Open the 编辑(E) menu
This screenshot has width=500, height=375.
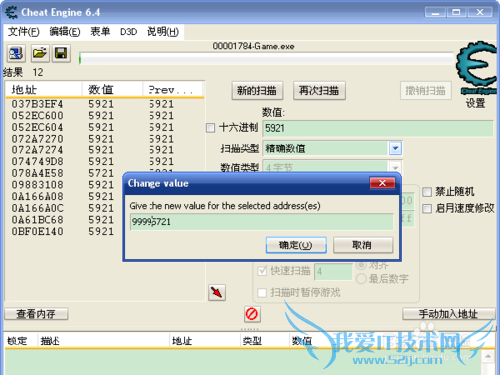65,32
